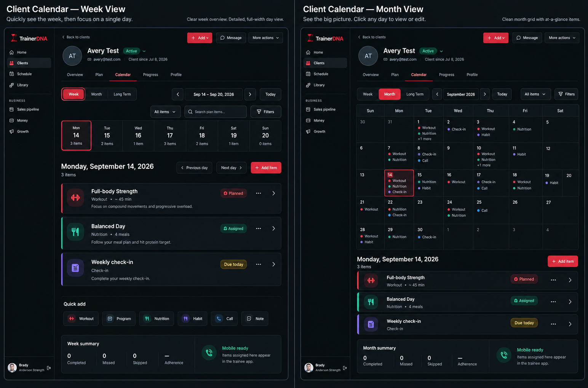Image resolution: width=588 pixels, height=388 pixels.
Task: Click the fork-and-knife icon on Balanced Day in Week View
Action: [75, 232]
